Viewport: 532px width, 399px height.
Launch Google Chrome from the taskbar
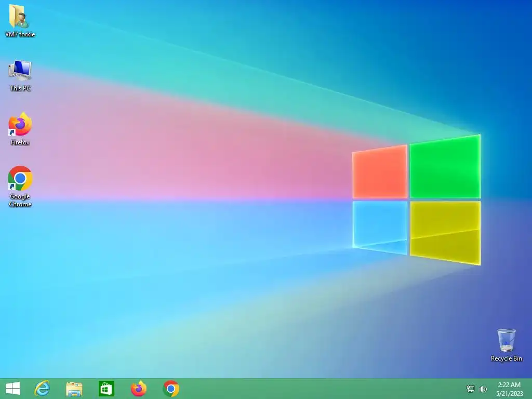pyautogui.click(x=171, y=389)
